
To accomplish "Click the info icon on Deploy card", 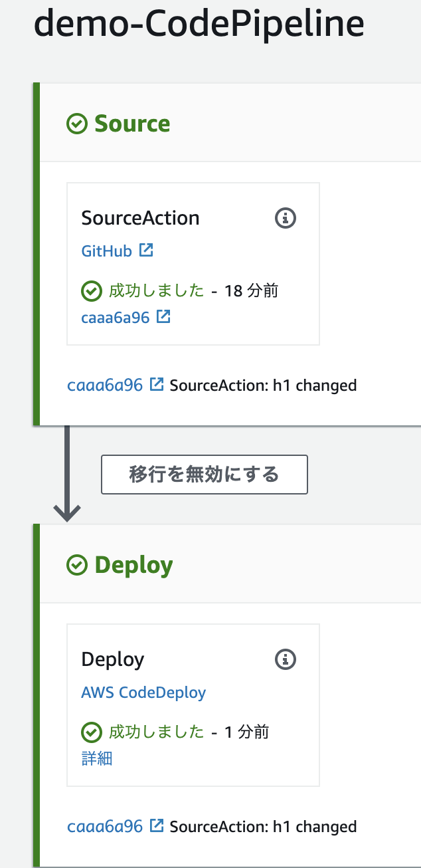I will 285,659.
